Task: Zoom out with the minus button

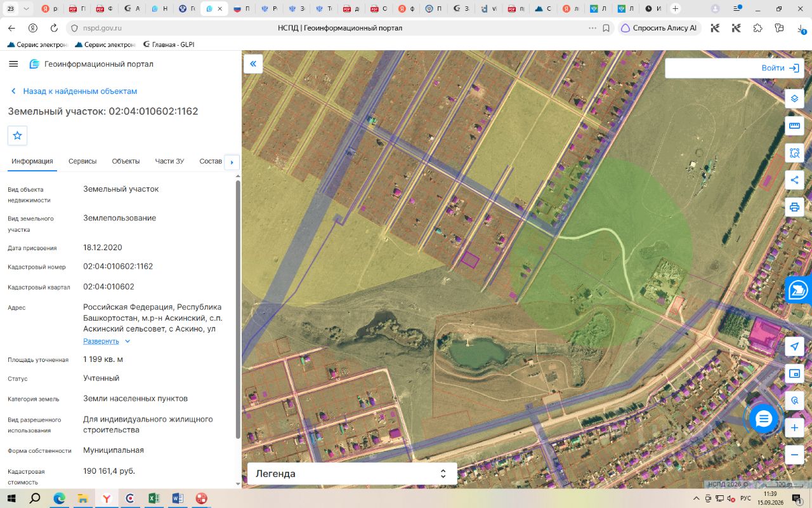Action: coord(794,455)
